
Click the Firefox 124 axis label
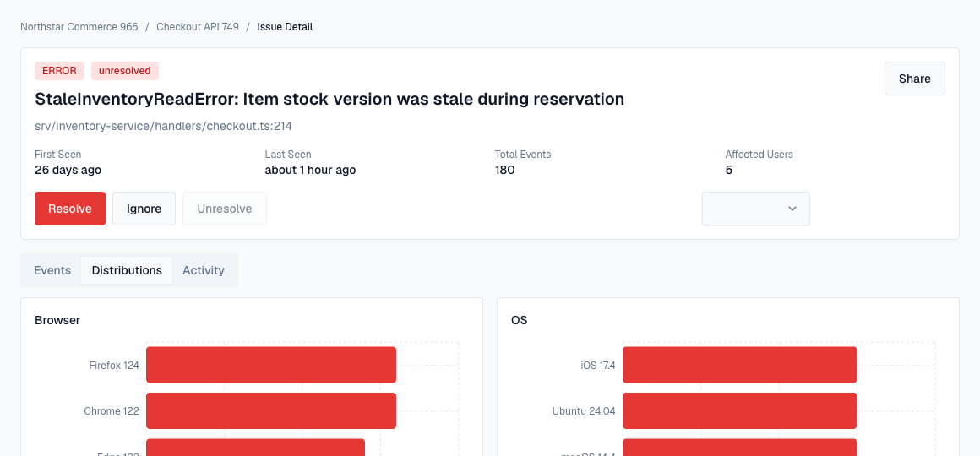click(114, 366)
